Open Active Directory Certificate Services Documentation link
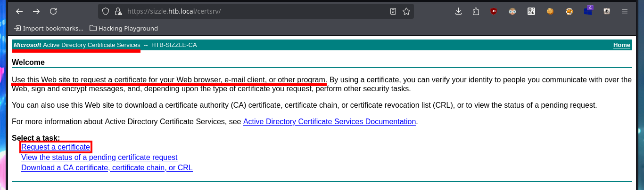The height and width of the screenshot is (190, 644). pyautogui.click(x=330, y=122)
